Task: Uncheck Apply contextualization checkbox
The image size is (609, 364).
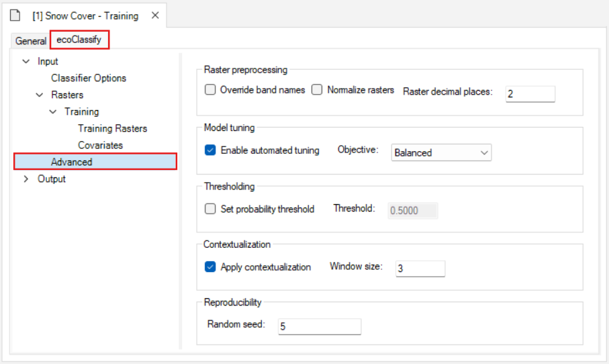Action: [210, 267]
